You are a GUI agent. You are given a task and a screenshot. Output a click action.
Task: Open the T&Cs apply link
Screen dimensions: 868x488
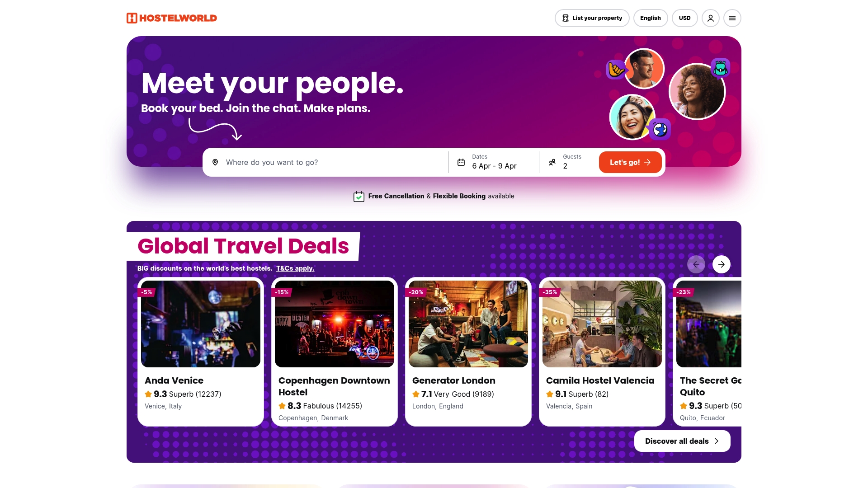[295, 268]
